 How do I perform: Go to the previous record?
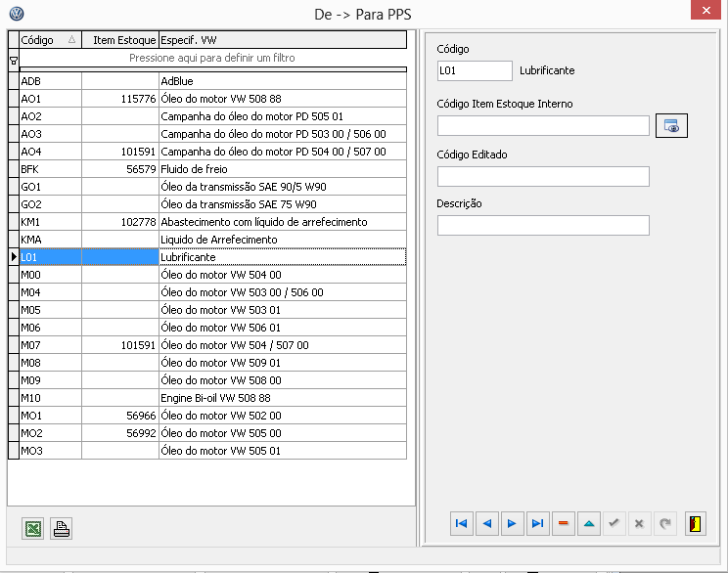(487, 523)
